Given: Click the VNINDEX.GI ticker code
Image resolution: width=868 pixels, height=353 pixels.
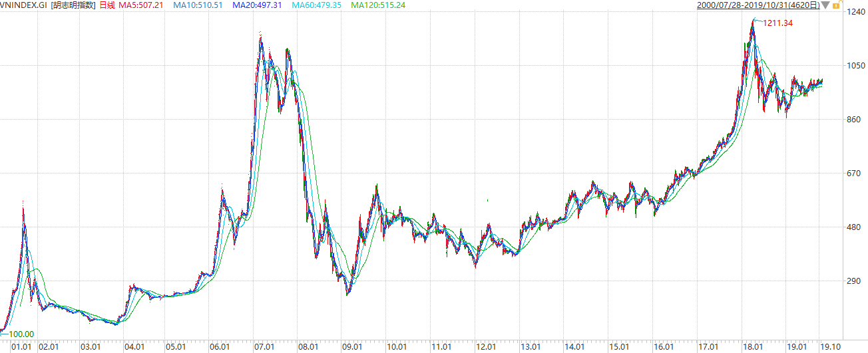Looking at the screenshot, I should [23, 5].
